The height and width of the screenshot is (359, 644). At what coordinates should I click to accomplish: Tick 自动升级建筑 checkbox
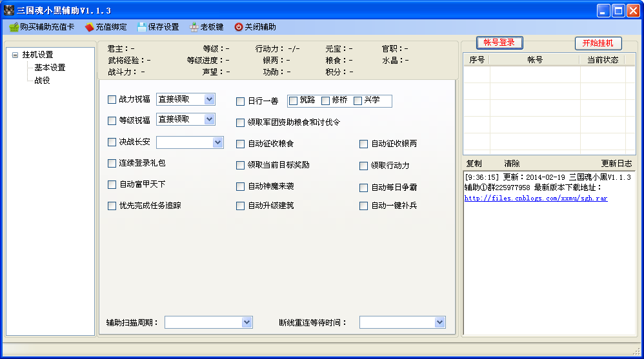point(240,206)
